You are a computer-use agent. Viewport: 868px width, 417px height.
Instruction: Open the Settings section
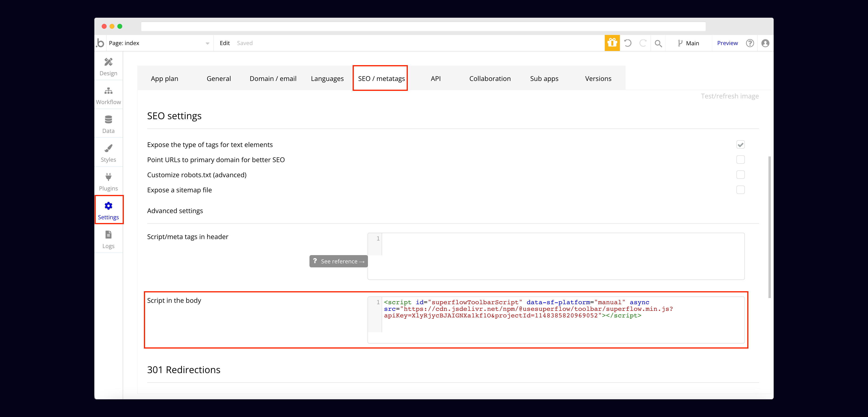coord(108,210)
